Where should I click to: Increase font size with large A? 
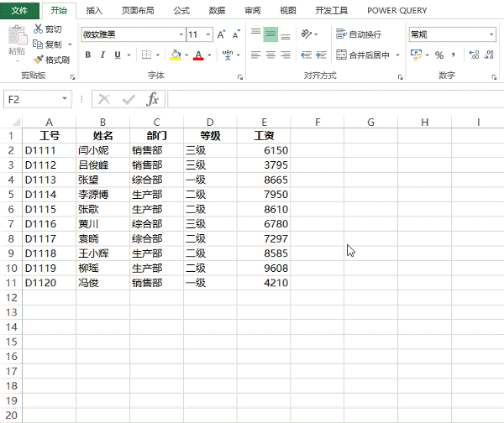(x=221, y=34)
